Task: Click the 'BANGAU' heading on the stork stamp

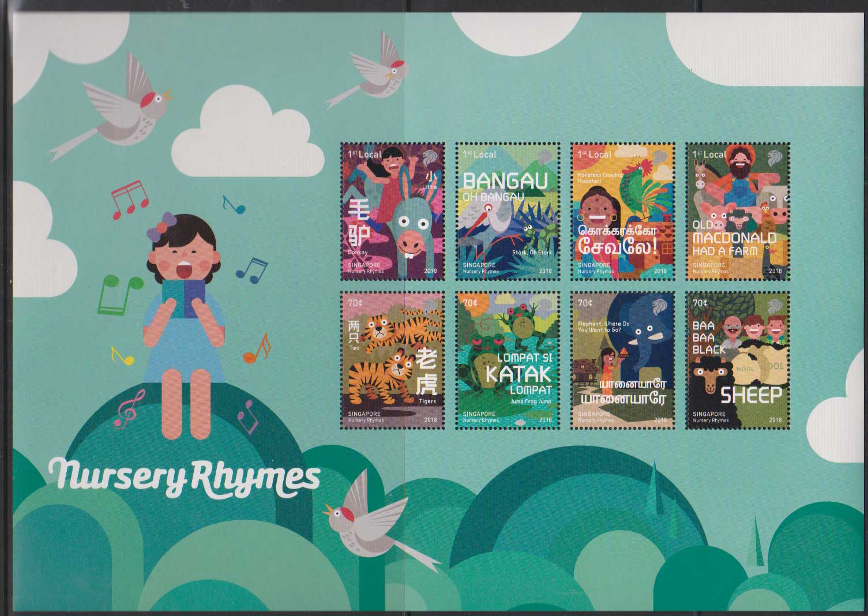Action: tap(506, 182)
